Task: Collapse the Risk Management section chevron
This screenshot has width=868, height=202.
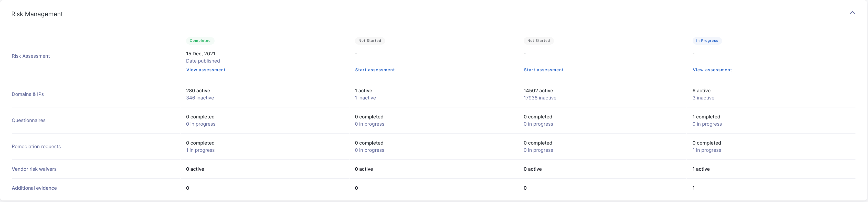Action: pyautogui.click(x=852, y=13)
